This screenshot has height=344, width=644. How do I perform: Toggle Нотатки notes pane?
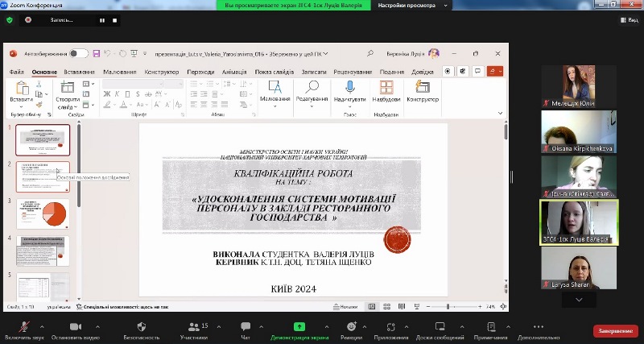coord(345,307)
